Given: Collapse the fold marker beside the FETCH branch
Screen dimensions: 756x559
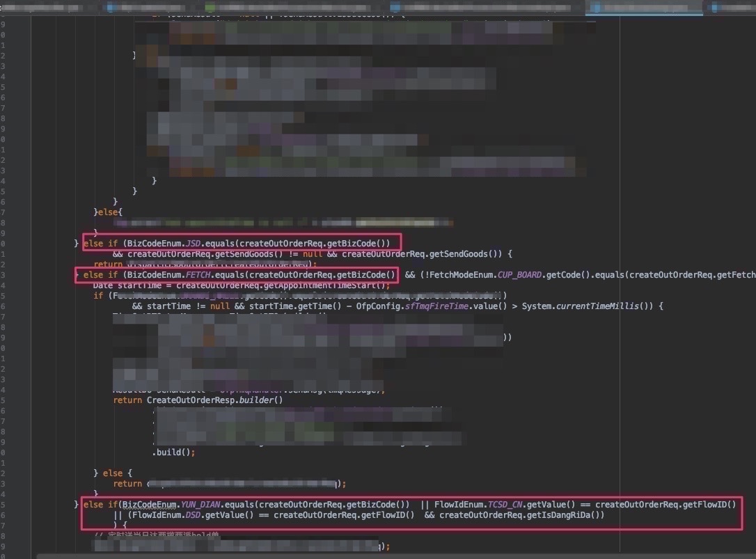Looking at the screenshot, I should [77, 275].
